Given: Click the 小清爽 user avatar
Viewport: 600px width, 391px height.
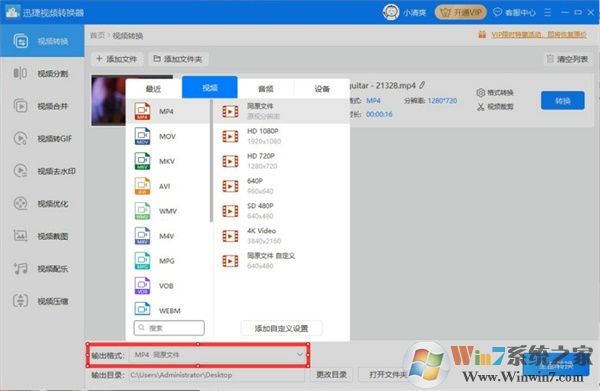Looking at the screenshot, I should 391,12.
